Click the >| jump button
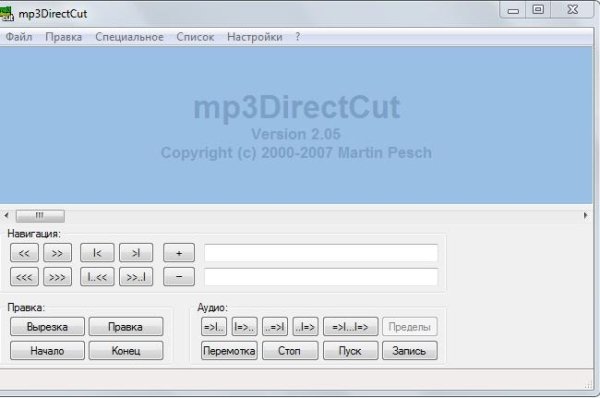The image size is (600, 398). (136, 253)
